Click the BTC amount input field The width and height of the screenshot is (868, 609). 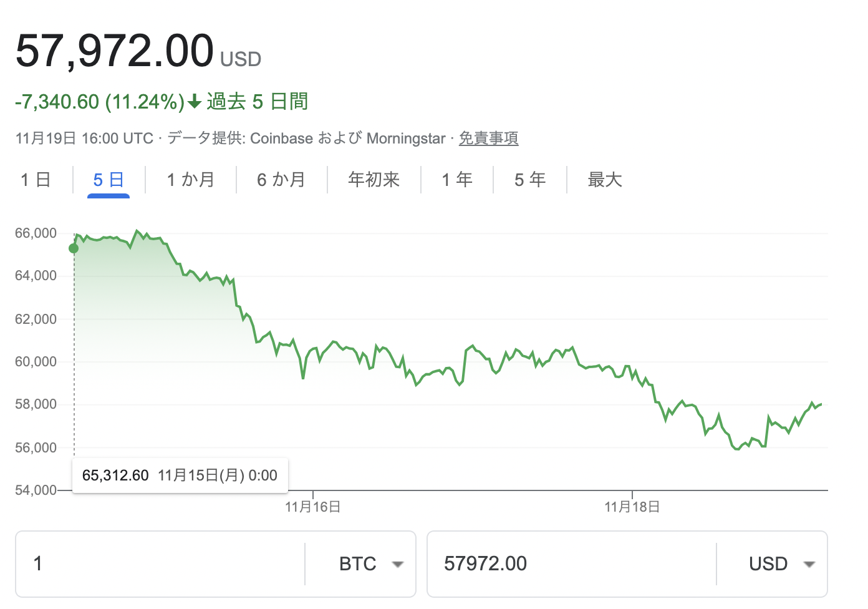[x=161, y=564]
